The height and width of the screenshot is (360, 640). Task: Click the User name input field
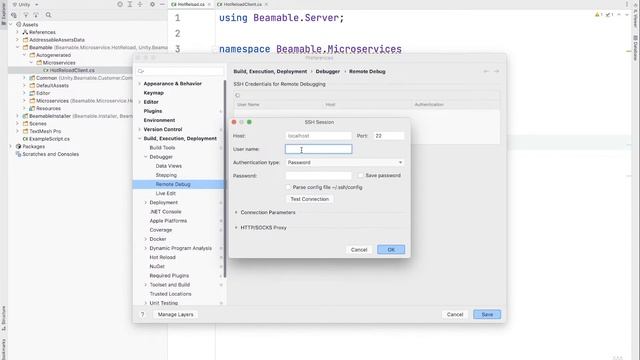point(318,149)
